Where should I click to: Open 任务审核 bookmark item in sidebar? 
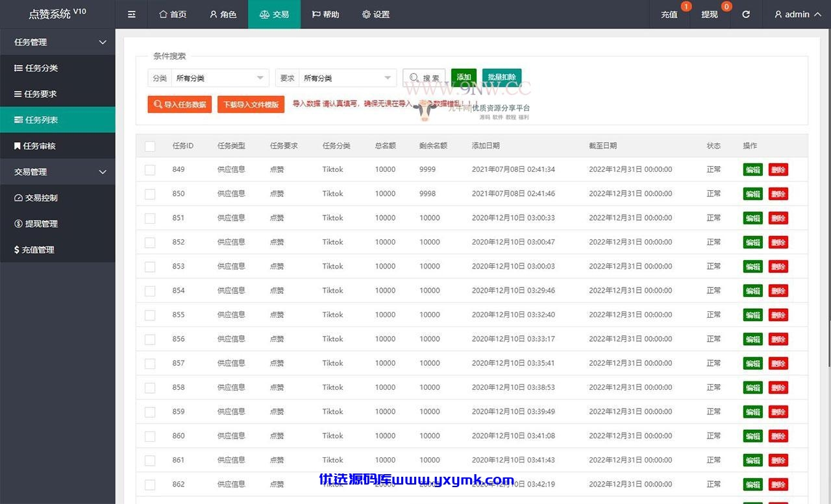[58, 146]
